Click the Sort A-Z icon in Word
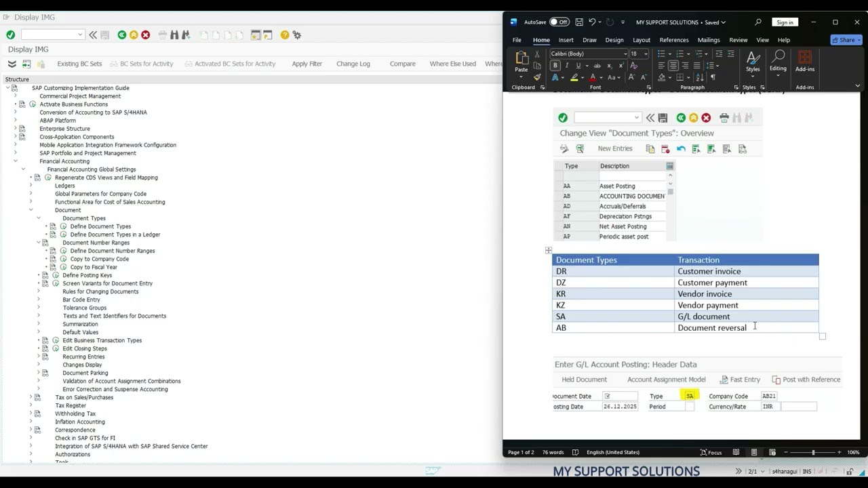Screen dimensions: 868x488 (701, 77)
